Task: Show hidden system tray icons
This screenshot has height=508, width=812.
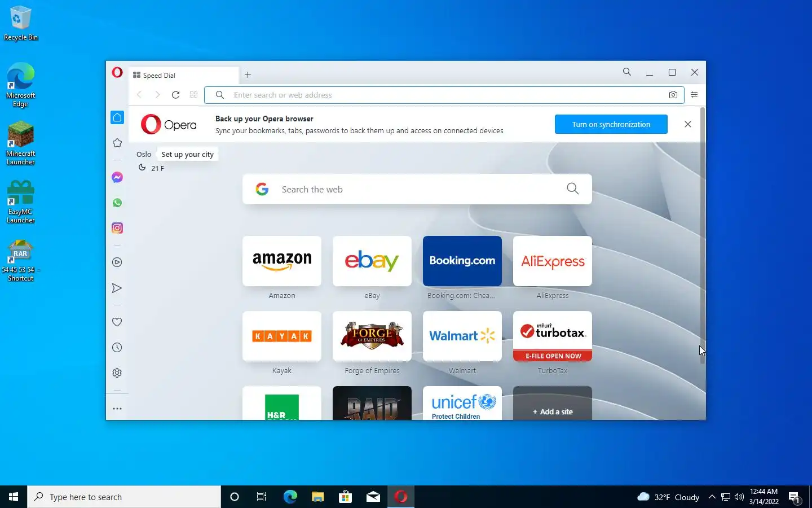Action: pos(712,497)
